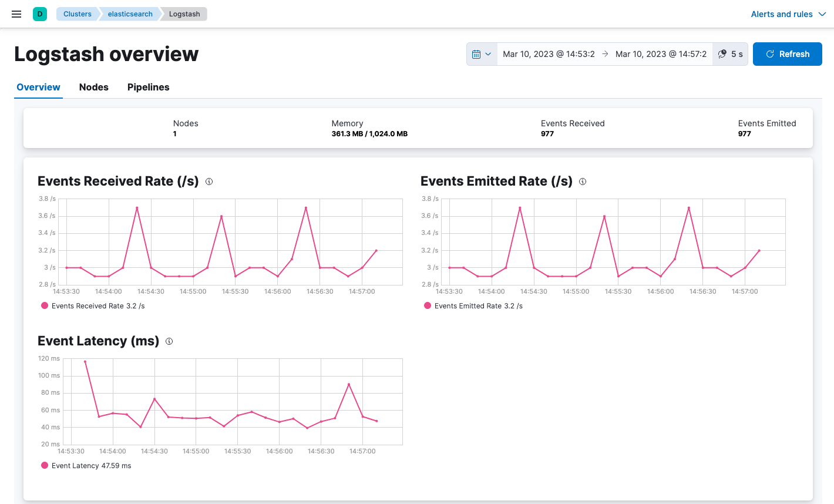Click the clock icon beside the 5 s interval

pyautogui.click(x=722, y=53)
